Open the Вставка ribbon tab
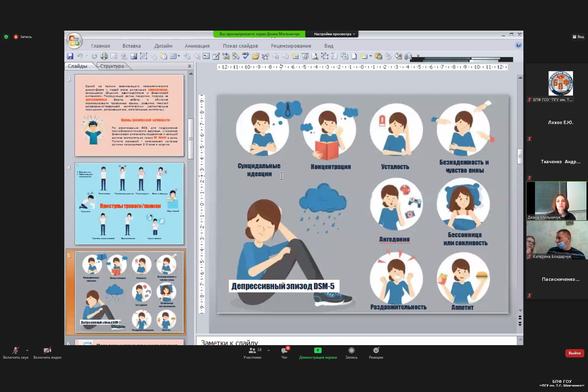This screenshot has width=588, height=392. coord(132,46)
